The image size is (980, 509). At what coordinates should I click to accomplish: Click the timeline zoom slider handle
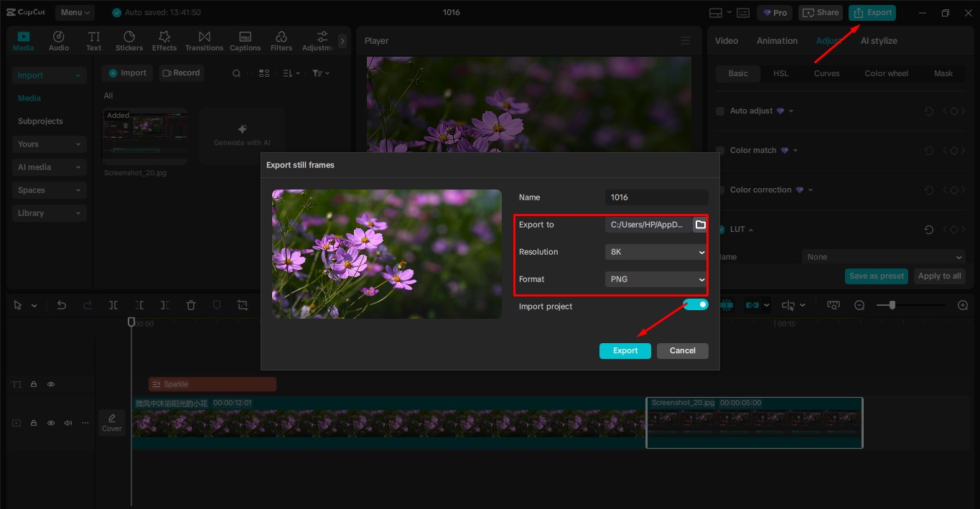tap(892, 305)
